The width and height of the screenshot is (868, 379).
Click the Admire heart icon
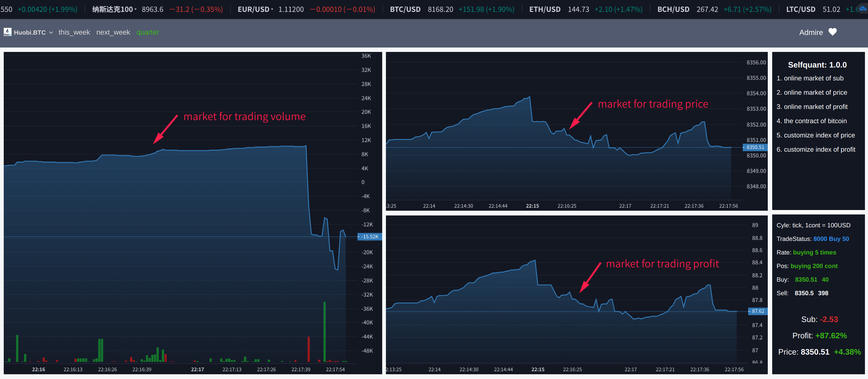coord(832,32)
